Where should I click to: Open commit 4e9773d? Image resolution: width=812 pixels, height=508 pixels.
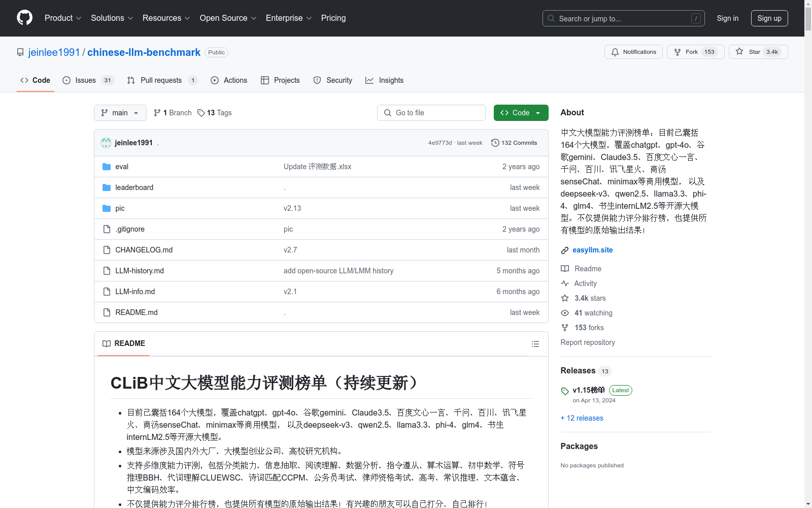[439, 143]
